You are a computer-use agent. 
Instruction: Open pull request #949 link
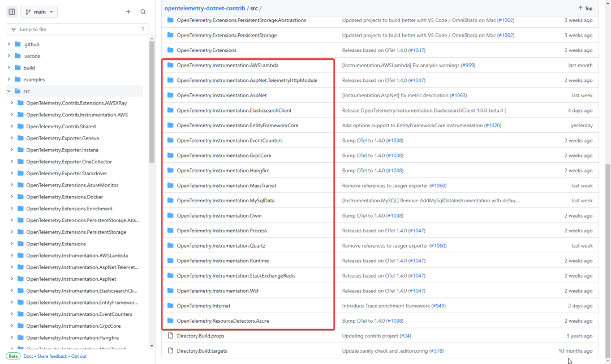coord(439,306)
